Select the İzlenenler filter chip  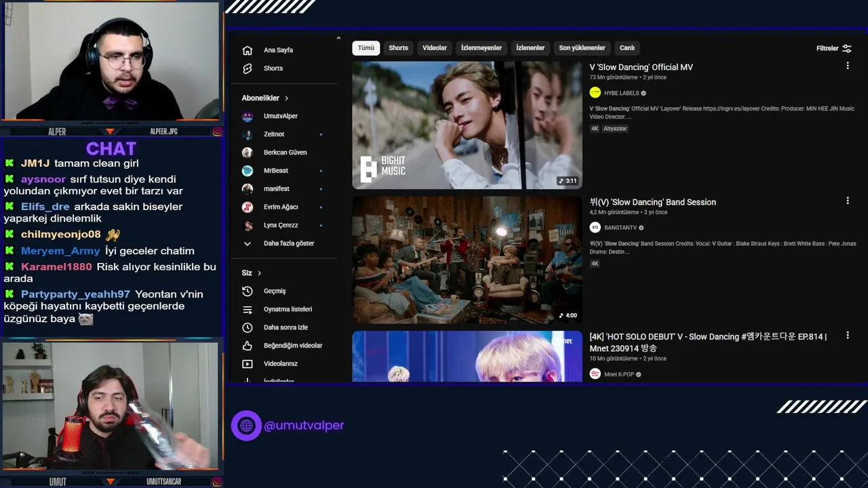click(530, 48)
